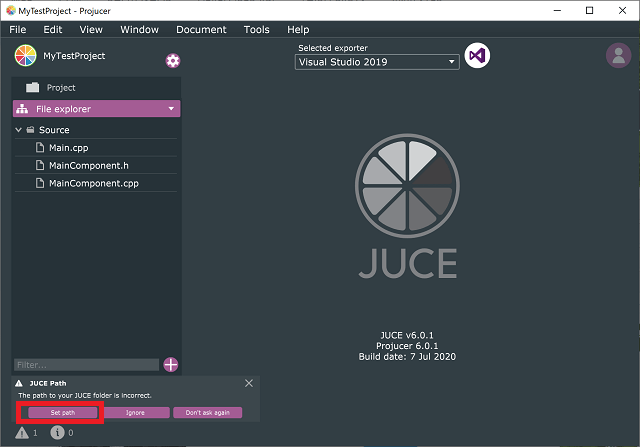Click the 'Projucer 6.0.1' text

(x=407, y=346)
